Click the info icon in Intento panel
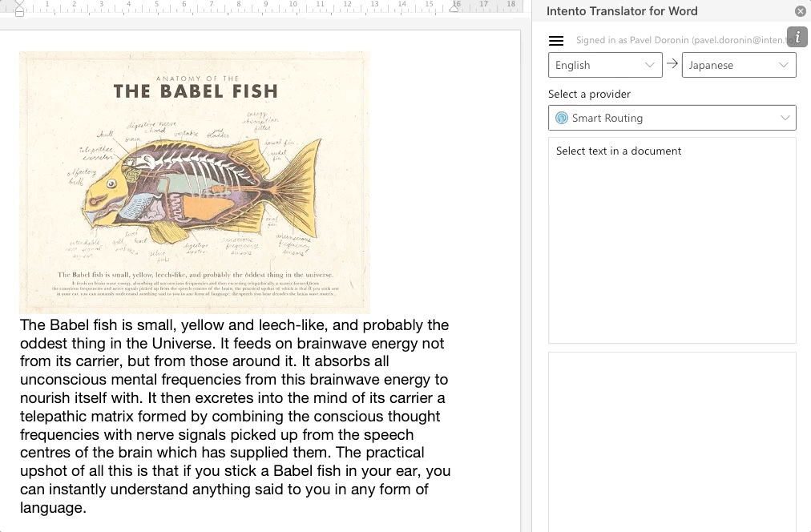This screenshot has width=811, height=532. [x=797, y=37]
